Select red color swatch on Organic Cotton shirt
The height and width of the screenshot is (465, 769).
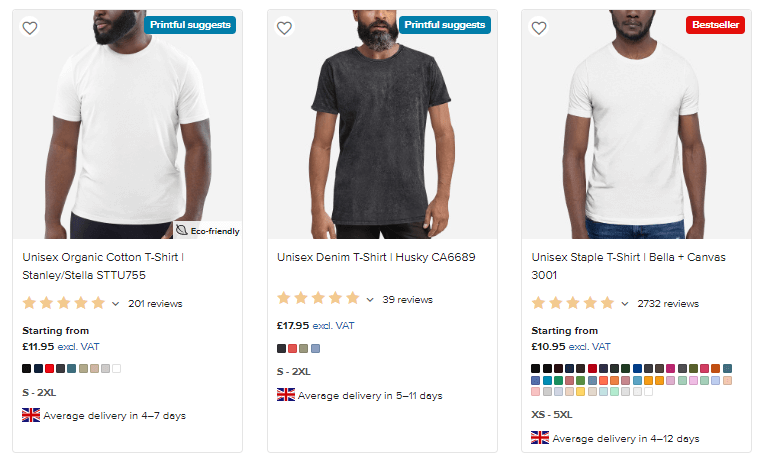(50, 369)
